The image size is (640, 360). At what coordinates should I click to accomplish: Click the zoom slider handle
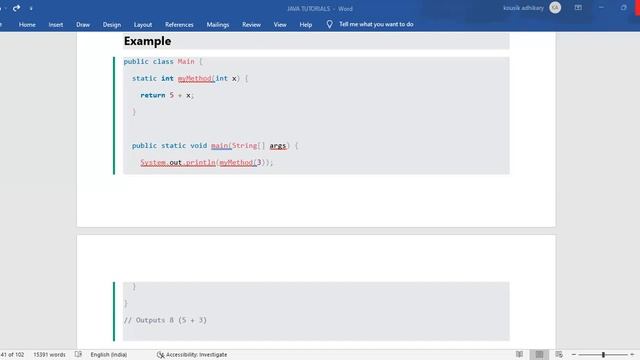click(603, 354)
